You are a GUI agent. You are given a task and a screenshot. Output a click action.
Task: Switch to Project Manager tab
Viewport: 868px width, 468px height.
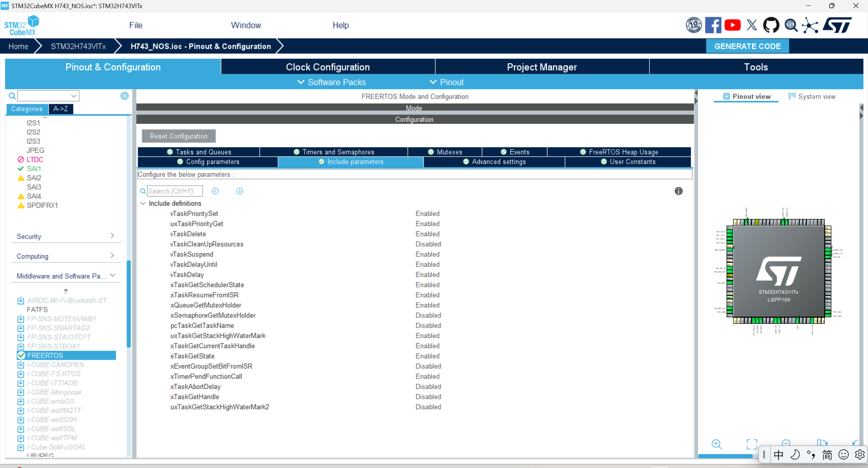pos(542,67)
